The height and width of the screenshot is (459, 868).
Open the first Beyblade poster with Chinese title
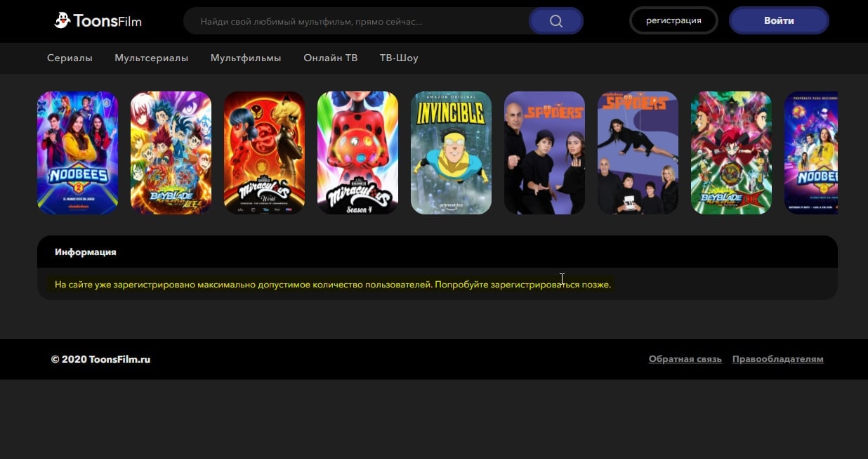pyautogui.click(x=171, y=153)
